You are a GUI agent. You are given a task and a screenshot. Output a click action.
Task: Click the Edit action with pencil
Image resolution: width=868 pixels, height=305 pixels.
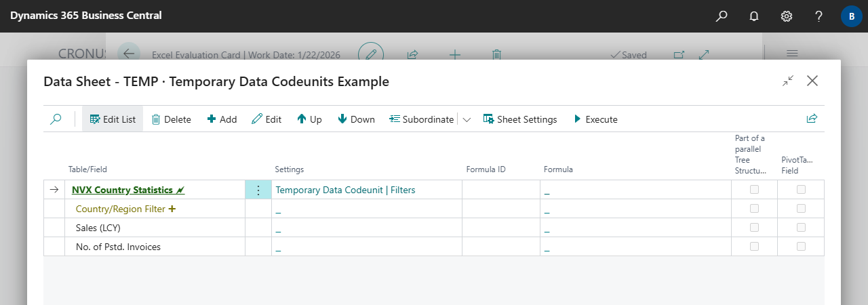267,119
